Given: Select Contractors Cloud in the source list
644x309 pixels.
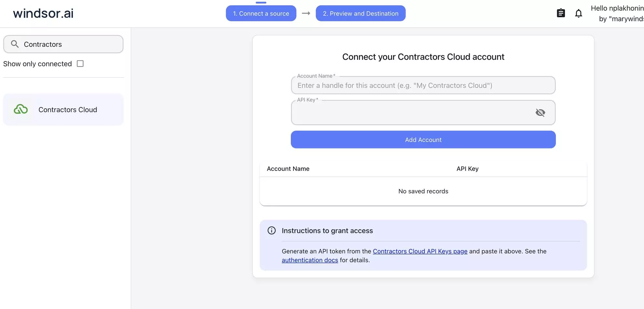Looking at the screenshot, I should click(x=63, y=109).
